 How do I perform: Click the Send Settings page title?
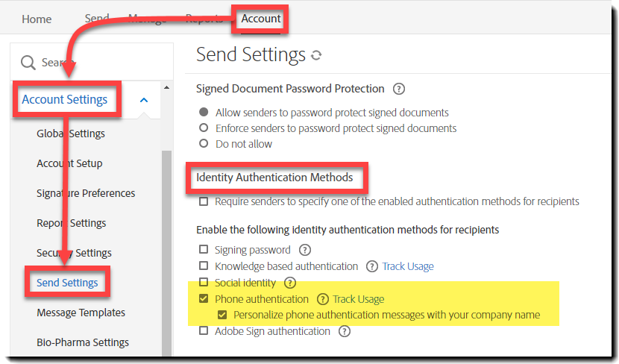[x=251, y=54]
